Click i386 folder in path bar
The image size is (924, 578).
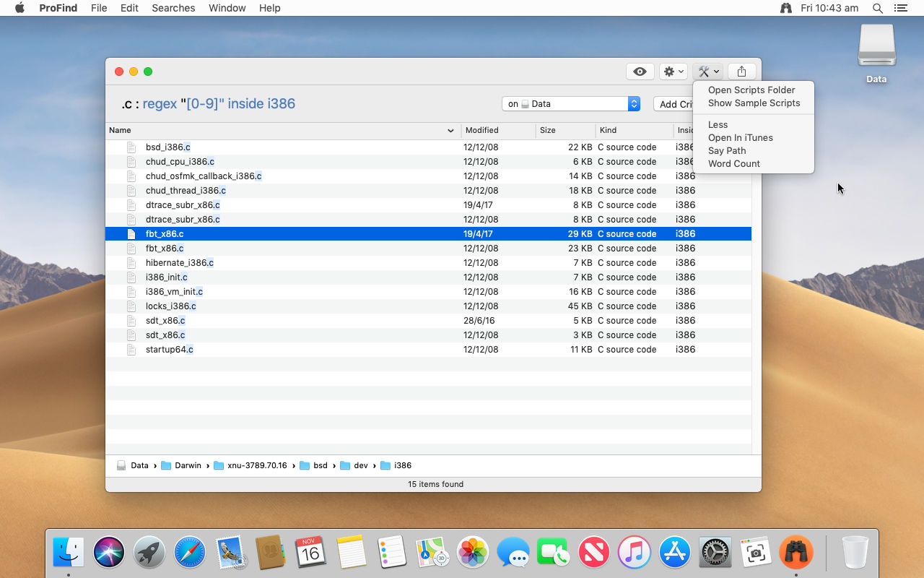point(396,465)
